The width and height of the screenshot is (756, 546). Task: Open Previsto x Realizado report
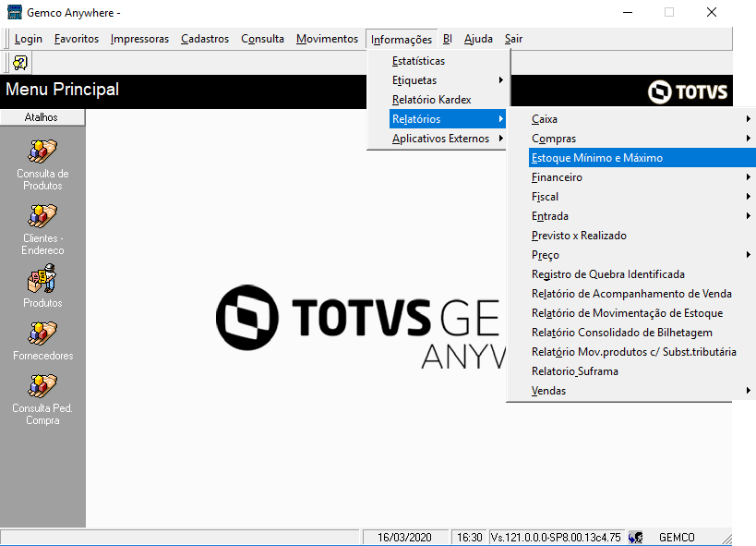[x=642, y=235]
